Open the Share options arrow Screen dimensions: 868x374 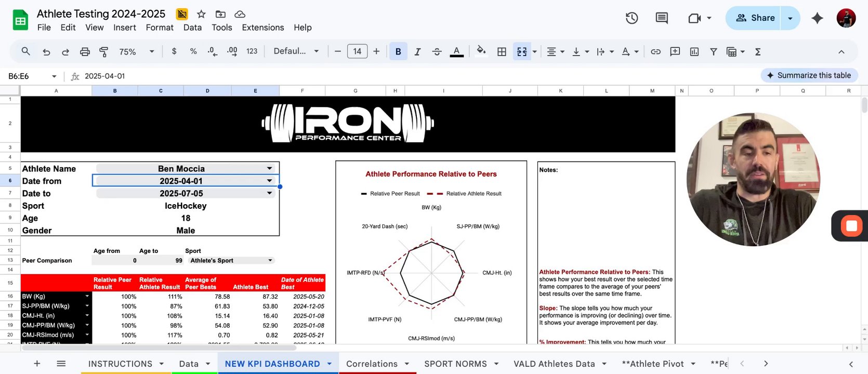click(790, 18)
